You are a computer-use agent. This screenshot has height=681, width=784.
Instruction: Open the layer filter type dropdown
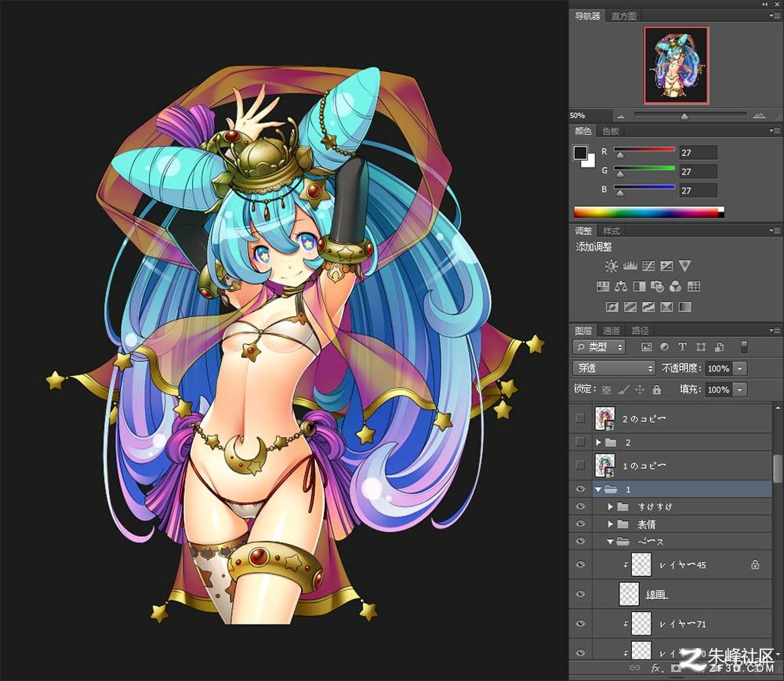point(598,346)
